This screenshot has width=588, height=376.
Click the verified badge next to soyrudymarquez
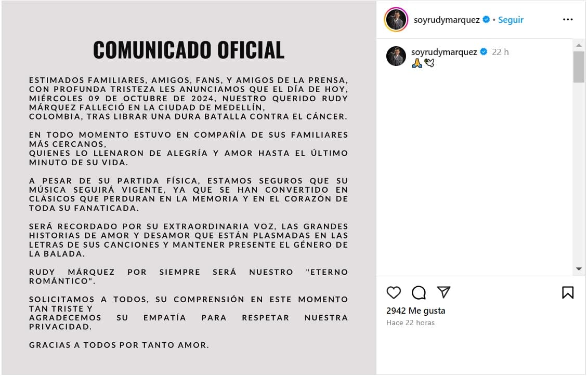486,20
